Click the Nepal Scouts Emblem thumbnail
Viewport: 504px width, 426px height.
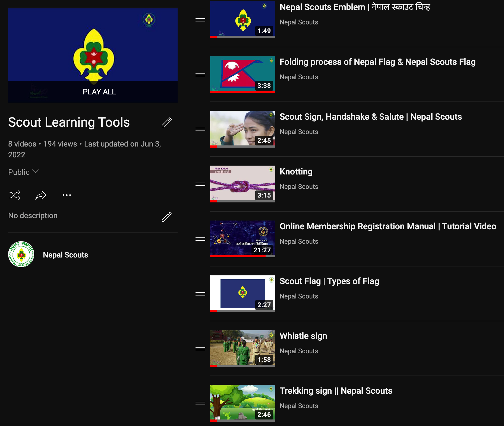(243, 20)
